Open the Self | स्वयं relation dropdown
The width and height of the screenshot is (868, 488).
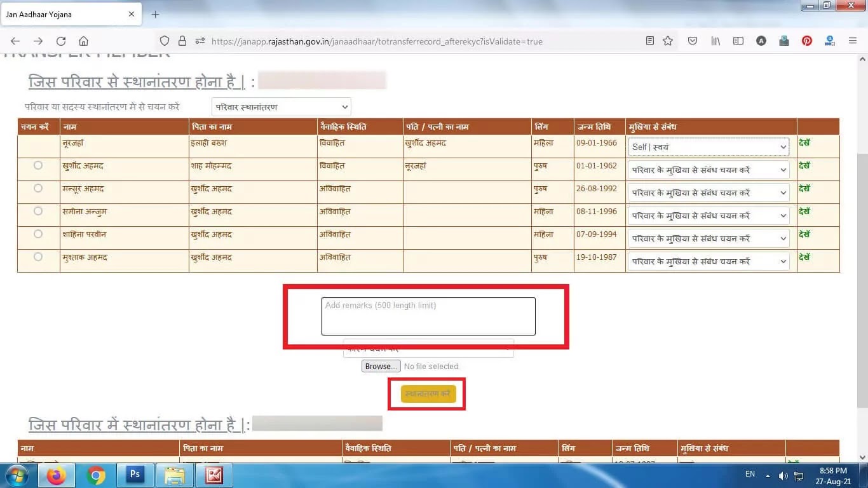(709, 147)
